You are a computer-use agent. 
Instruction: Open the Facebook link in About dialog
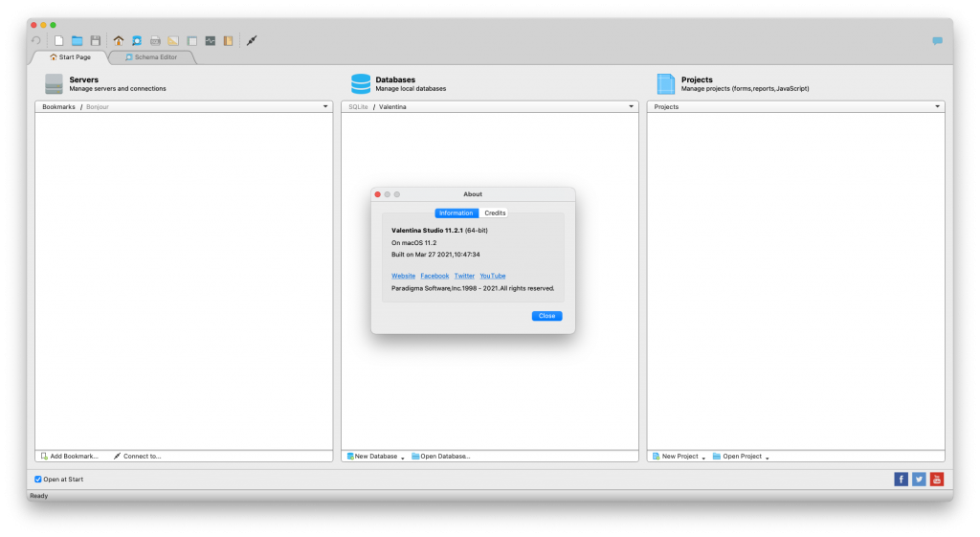point(434,276)
